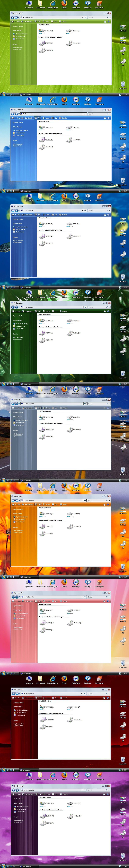Switch to Thumbnails view in light blue sky window
The height and width of the screenshot is (868, 129).
[x=27, y=118]
